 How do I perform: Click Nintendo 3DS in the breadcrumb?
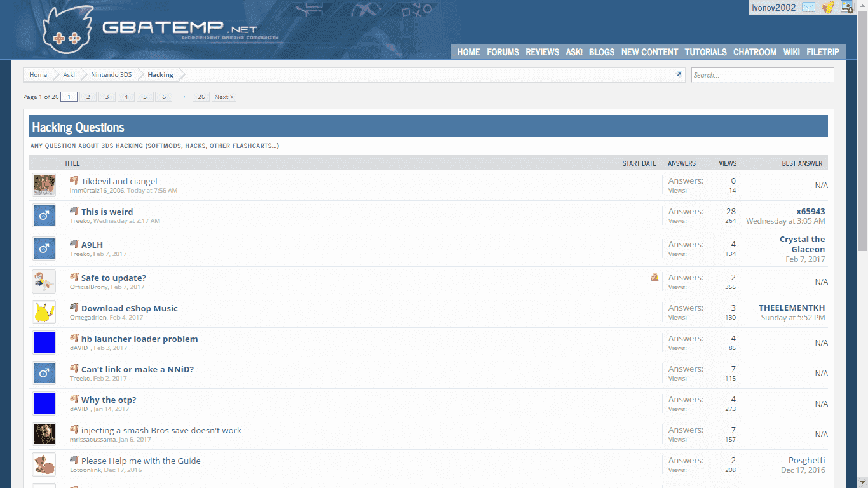[x=111, y=75]
